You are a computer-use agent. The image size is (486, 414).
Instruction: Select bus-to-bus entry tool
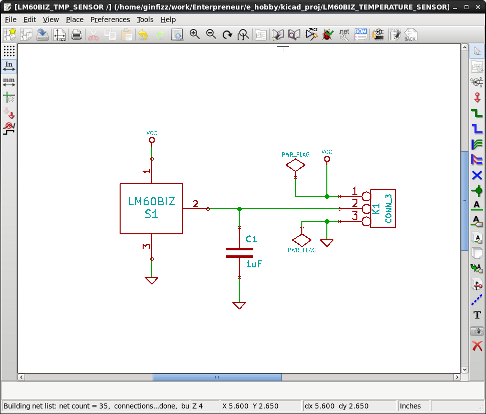click(x=477, y=160)
